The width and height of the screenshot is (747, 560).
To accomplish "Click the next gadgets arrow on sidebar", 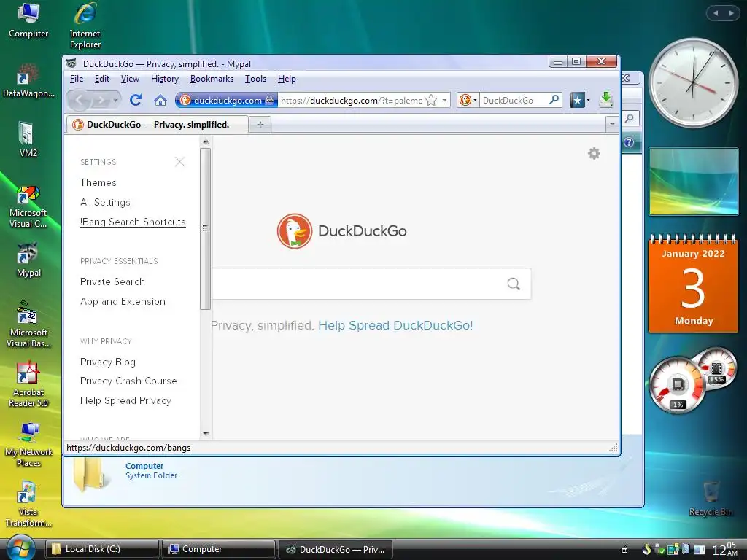I will [x=731, y=13].
